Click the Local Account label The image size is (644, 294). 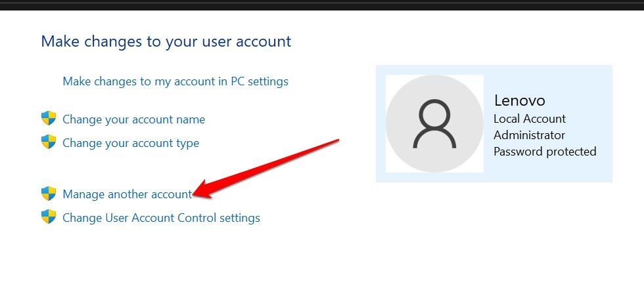529,119
